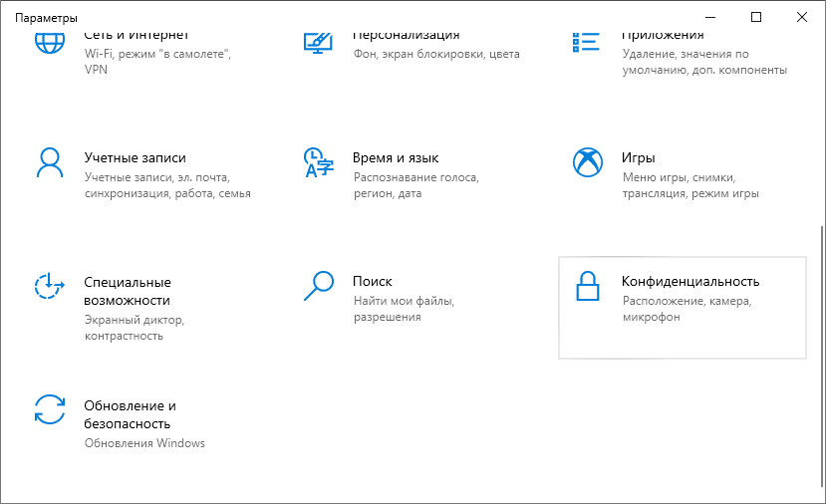Viewport: 826px width, 504px height.
Task: Select the Обновление и безопасность label
Action: pos(131,414)
